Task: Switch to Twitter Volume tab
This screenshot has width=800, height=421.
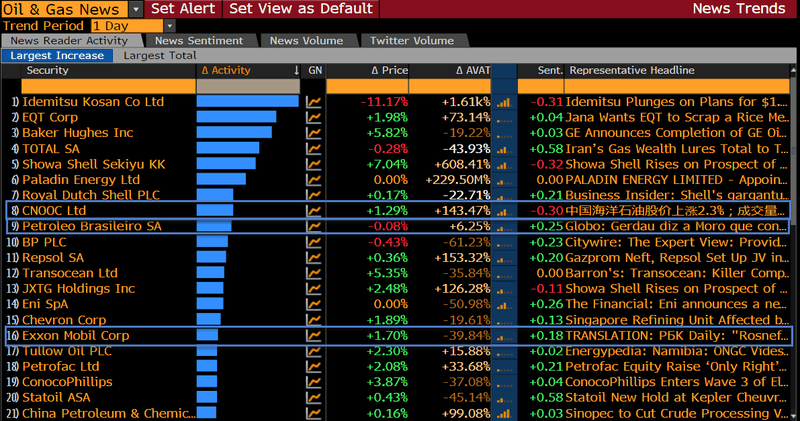Action: coord(412,41)
